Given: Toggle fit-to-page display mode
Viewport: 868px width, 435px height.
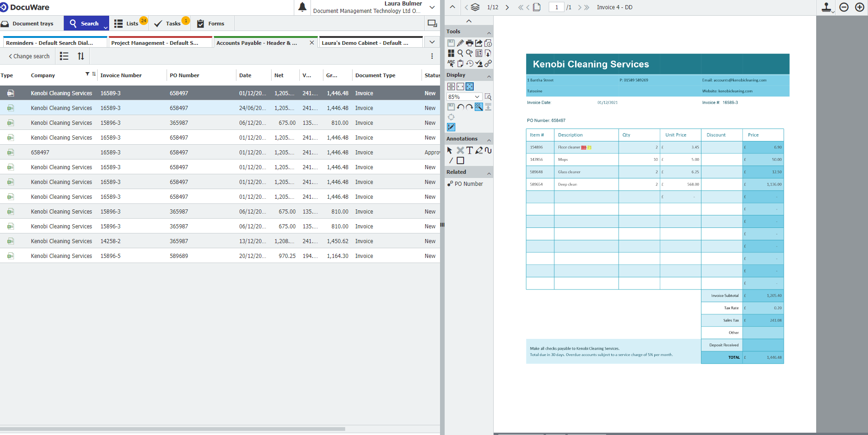Looking at the screenshot, I should point(469,86).
